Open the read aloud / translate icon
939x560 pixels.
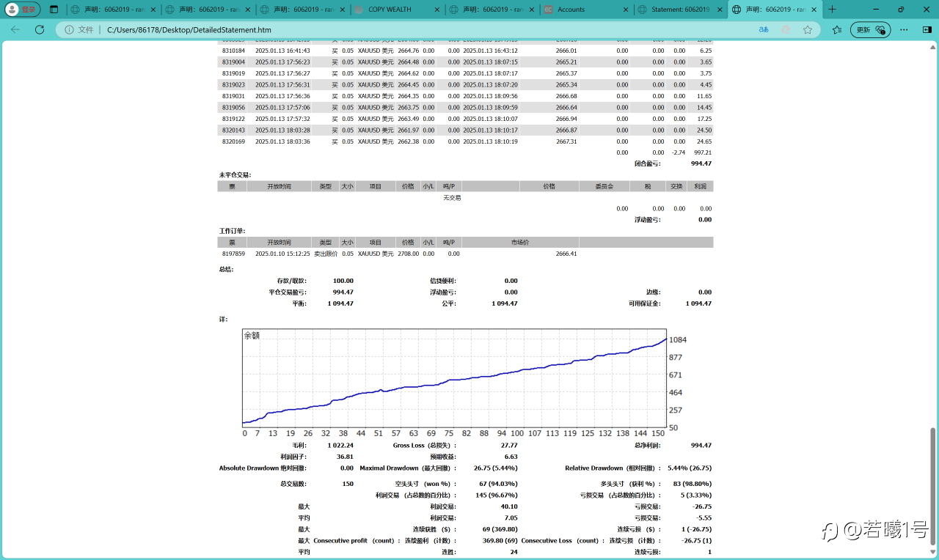click(x=764, y=30)
